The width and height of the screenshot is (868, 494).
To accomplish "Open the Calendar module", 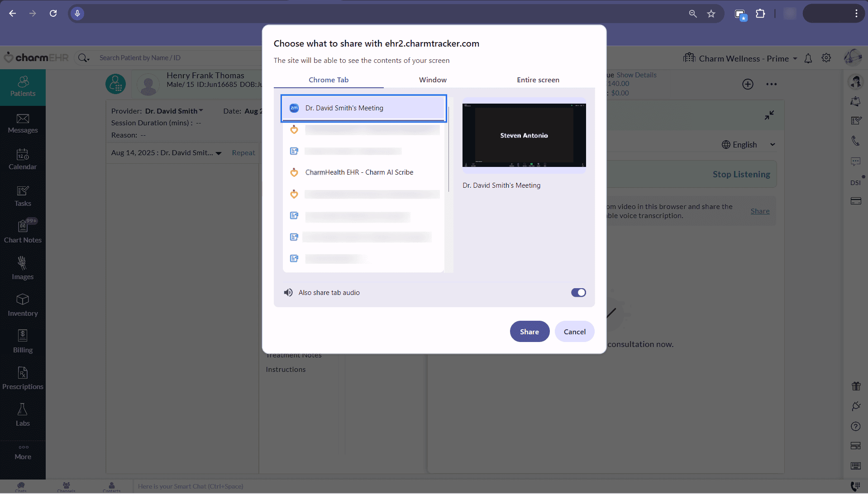I will 23,160.
